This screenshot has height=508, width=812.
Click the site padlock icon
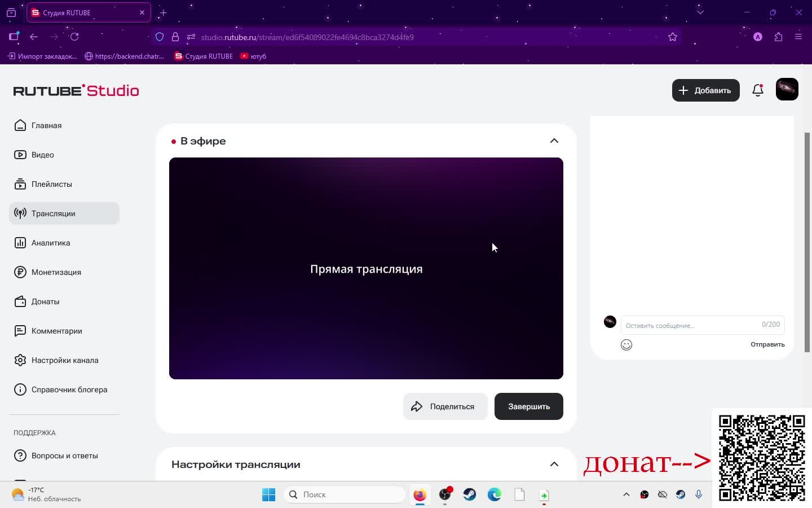(175, 37)
